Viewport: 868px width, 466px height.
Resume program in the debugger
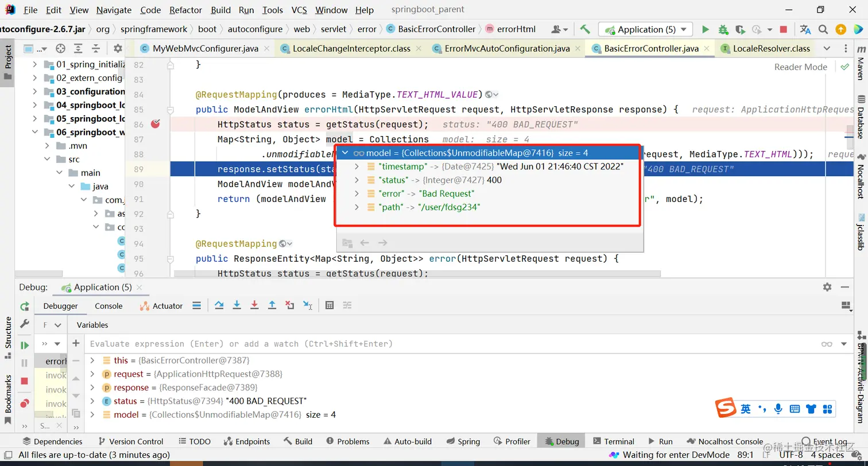(x=25, y=345)
